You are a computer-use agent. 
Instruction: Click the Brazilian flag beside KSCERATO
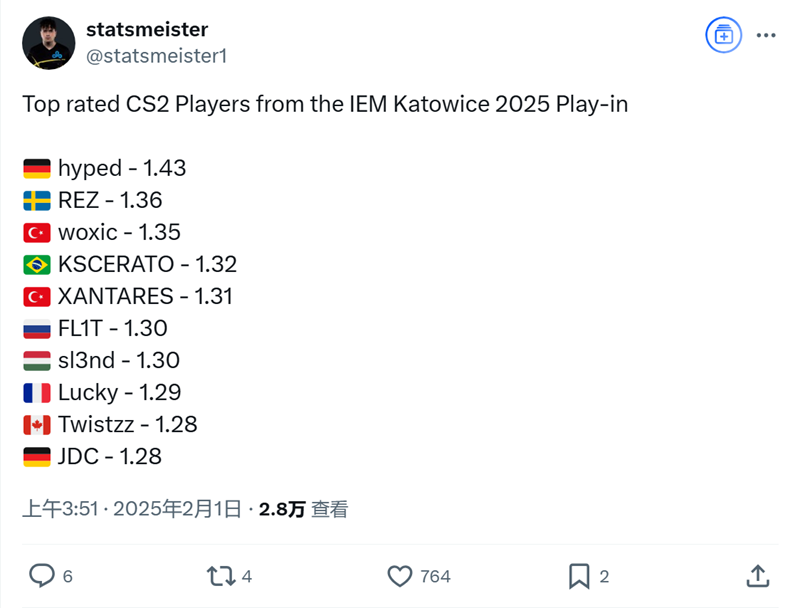[37, 264]
